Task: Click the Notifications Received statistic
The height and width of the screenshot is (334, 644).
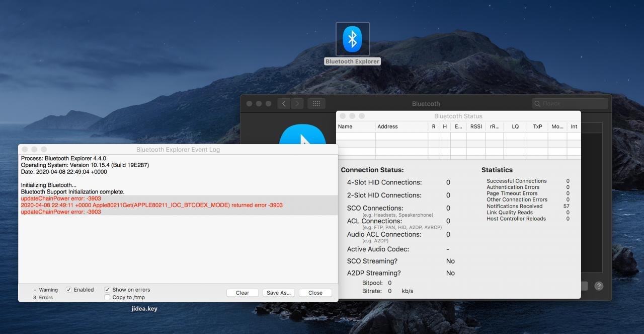Action: 515,206
